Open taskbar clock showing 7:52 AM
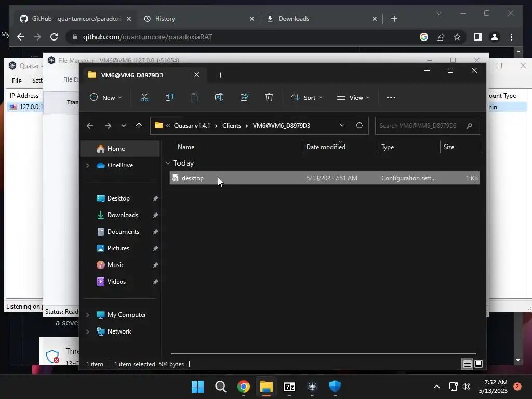 pyautogui.click(x=493, y=387)
